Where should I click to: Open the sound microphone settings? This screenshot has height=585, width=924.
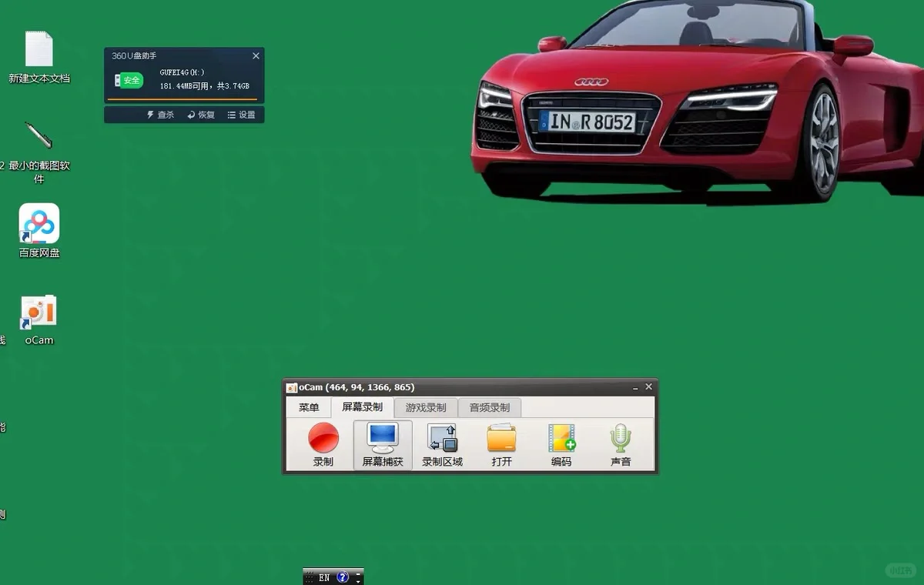click(x=621, y=445)
